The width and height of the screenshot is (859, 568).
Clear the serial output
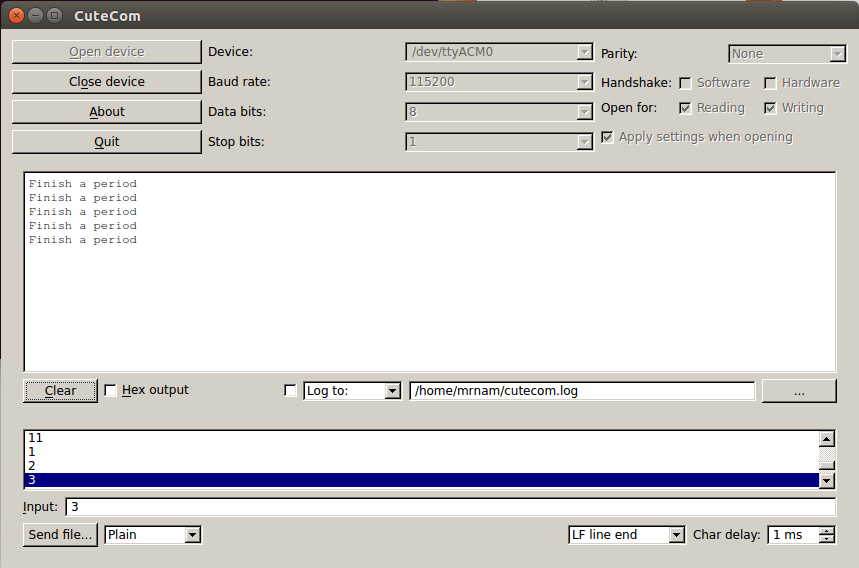60,391
